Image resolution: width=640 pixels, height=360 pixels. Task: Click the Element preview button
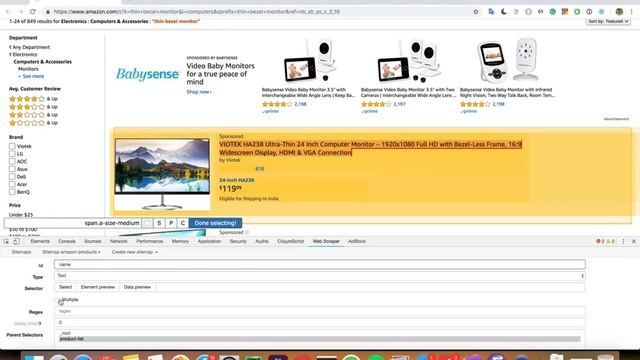coord(98,287)
